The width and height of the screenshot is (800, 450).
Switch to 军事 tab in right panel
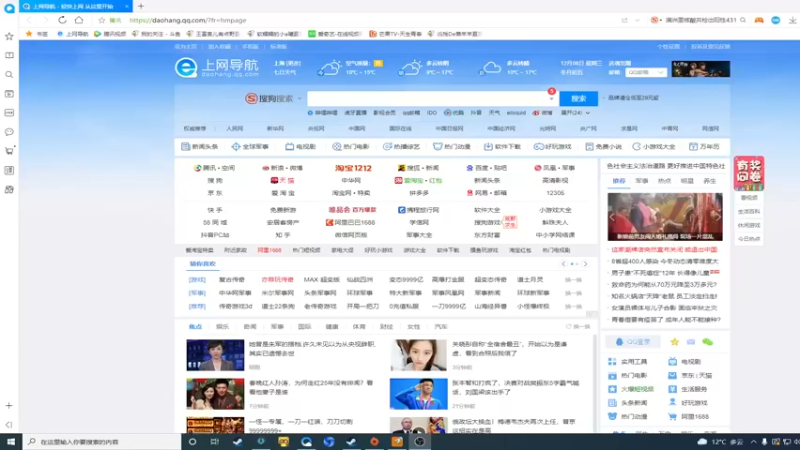641,181
